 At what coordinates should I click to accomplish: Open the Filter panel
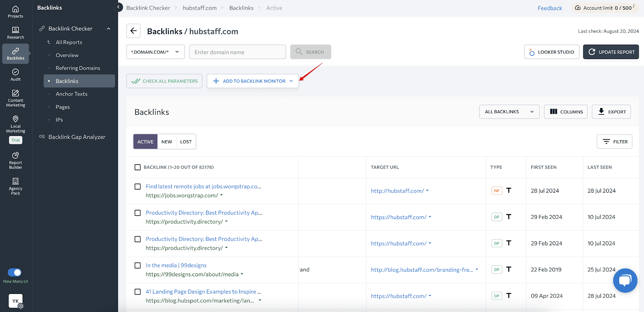coord(615,142)
